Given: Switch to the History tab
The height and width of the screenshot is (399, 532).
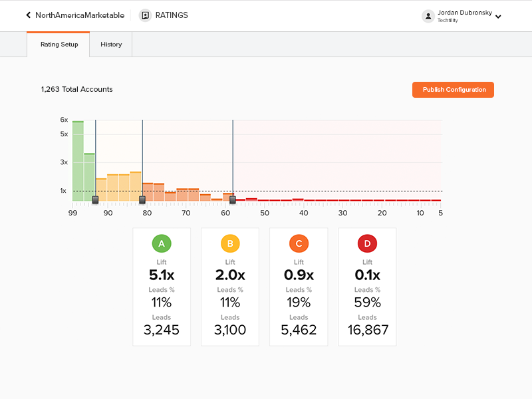Looking at the screenshot, I should point(111,45).
